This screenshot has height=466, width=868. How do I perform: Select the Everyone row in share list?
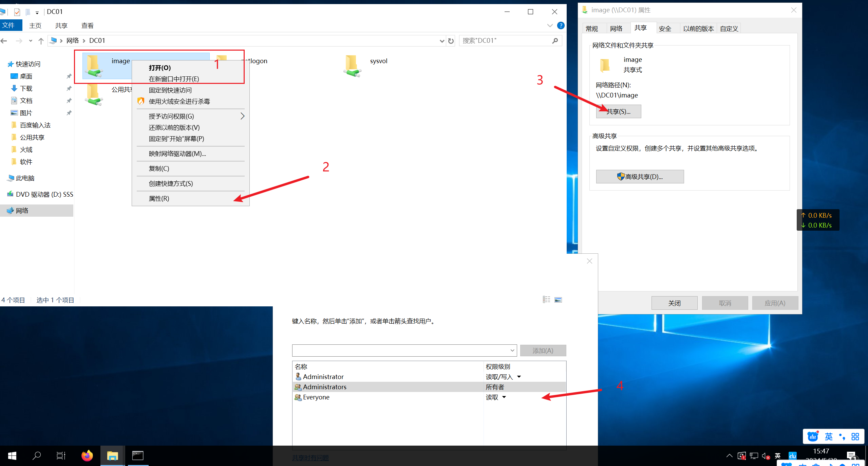429,397
